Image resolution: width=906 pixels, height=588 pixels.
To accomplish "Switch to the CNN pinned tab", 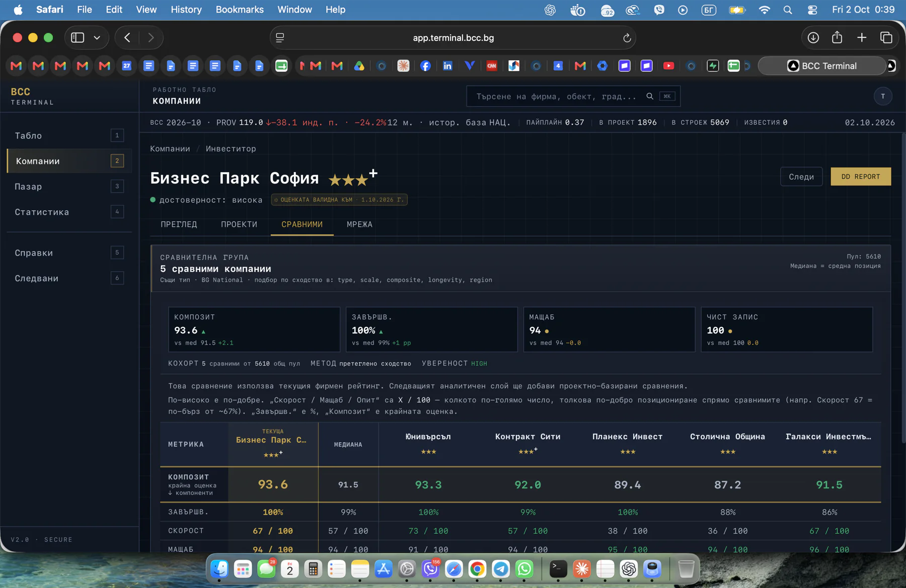I will 492,66.
